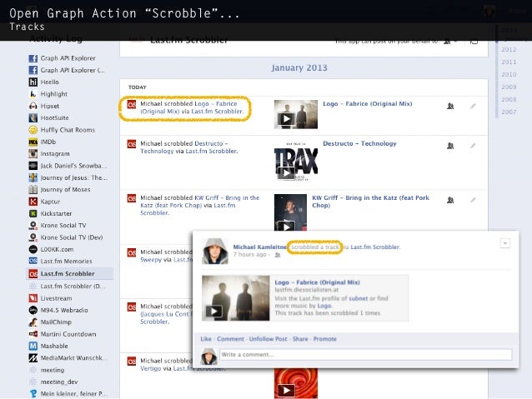Image resolution: width=532 pixels, height=399 pixels.
Task: Open Journey of Moses app
Action: click(65, 189)
